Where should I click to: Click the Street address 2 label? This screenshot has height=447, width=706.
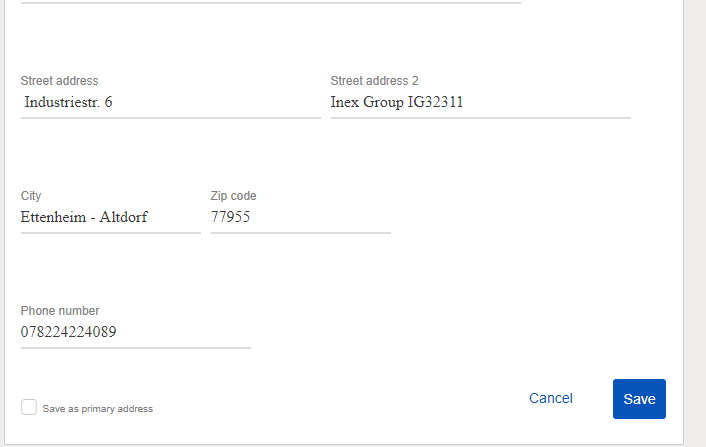click(375, 81)
